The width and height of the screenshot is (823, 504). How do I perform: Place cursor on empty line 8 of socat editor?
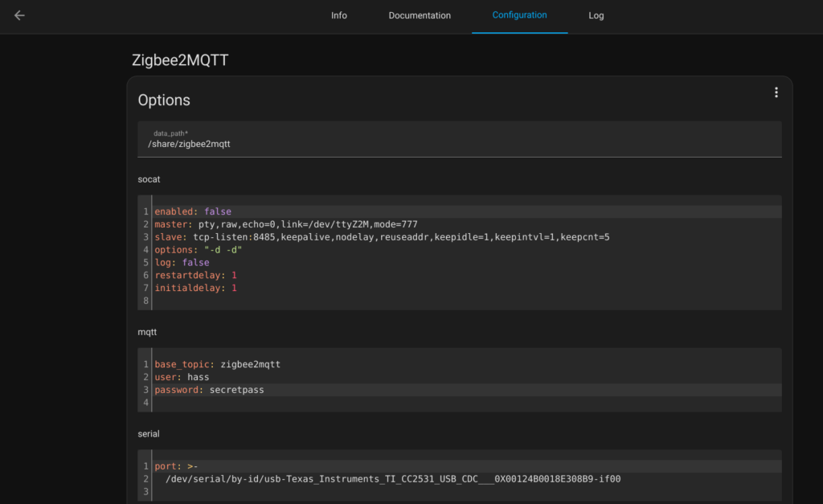coord(466,301)
